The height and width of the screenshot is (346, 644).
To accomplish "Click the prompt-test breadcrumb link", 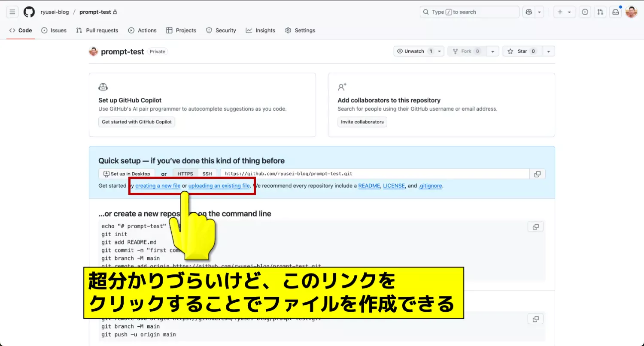I will click(95, 12).
